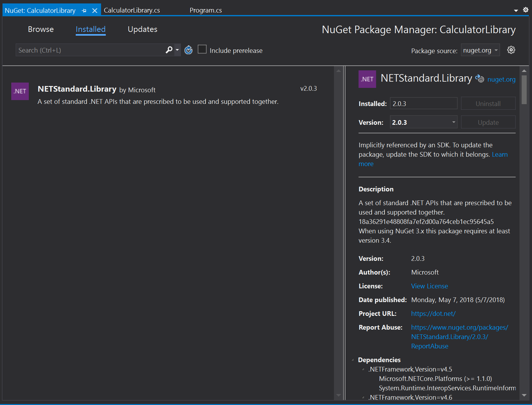The image size is (532, 405).
Task: Click the .NET package icon in details pane
Action: click(367, 79)
